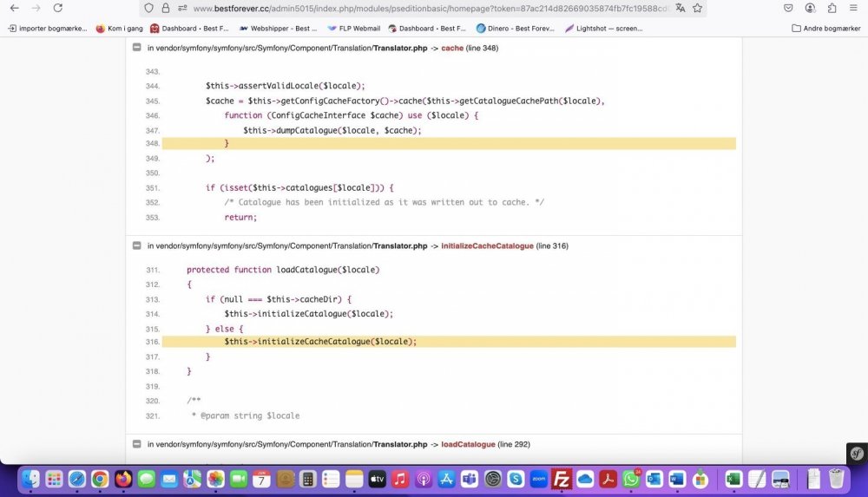This screenshot has width=868, height=497.
Task: Open Skype from the Dock
Action: tap(516, 479)
